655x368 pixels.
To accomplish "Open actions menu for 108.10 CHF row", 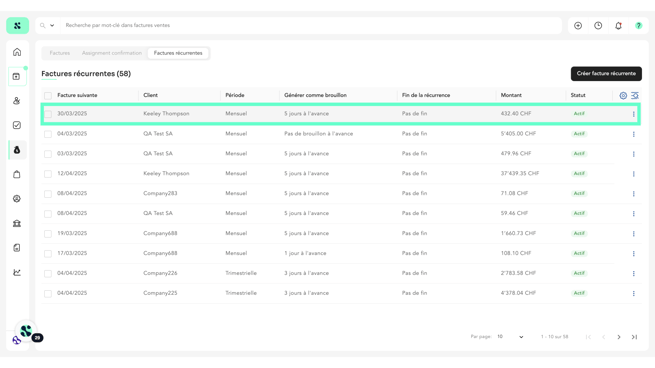I will [x=633, y=254].
